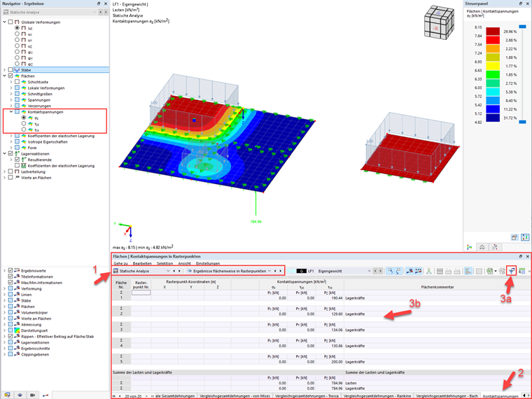Image resolution: width=532 pixels, height=399 pixels.
Task: Switch to Vergleichsgesamtdehnungen - Tresca tab
Action: click(307, 396)
